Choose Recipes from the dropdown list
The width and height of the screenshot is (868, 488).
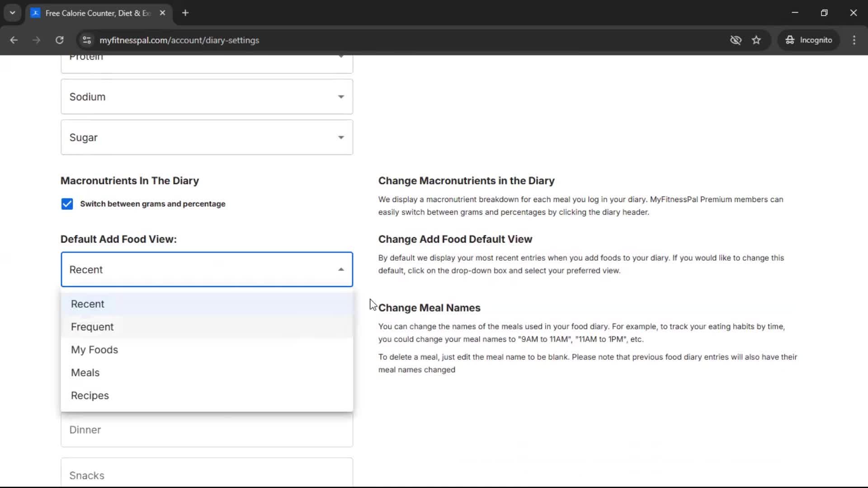(x=207, y=395)
